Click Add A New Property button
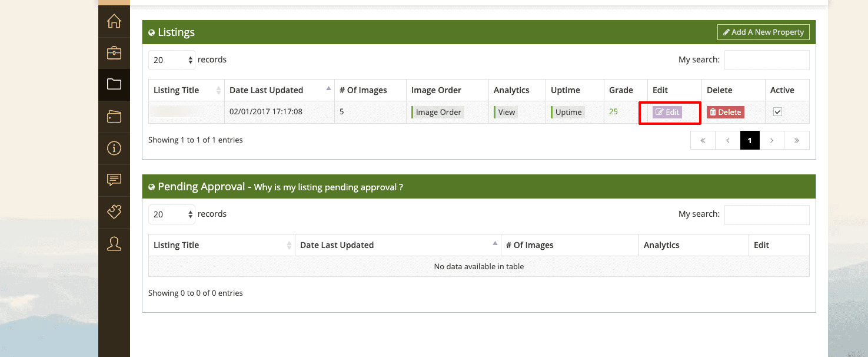 763,32
